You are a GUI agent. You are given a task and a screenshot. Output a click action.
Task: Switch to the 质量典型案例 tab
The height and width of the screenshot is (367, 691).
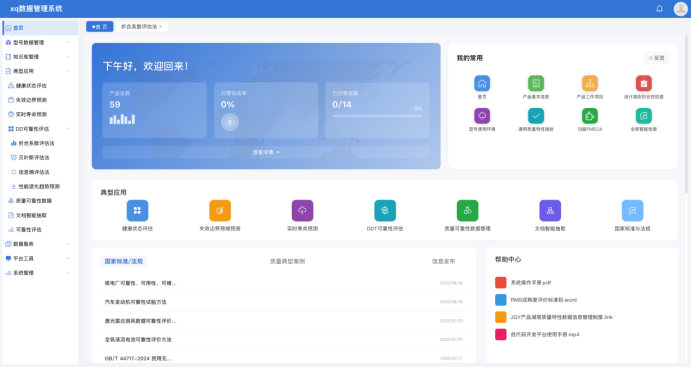(x=287, y=261)
